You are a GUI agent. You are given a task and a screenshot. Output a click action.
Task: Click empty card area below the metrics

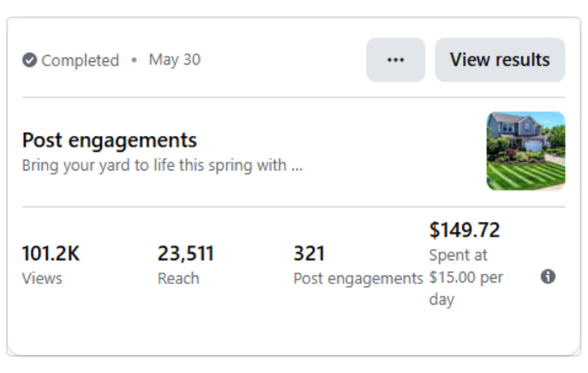(291, 330)
